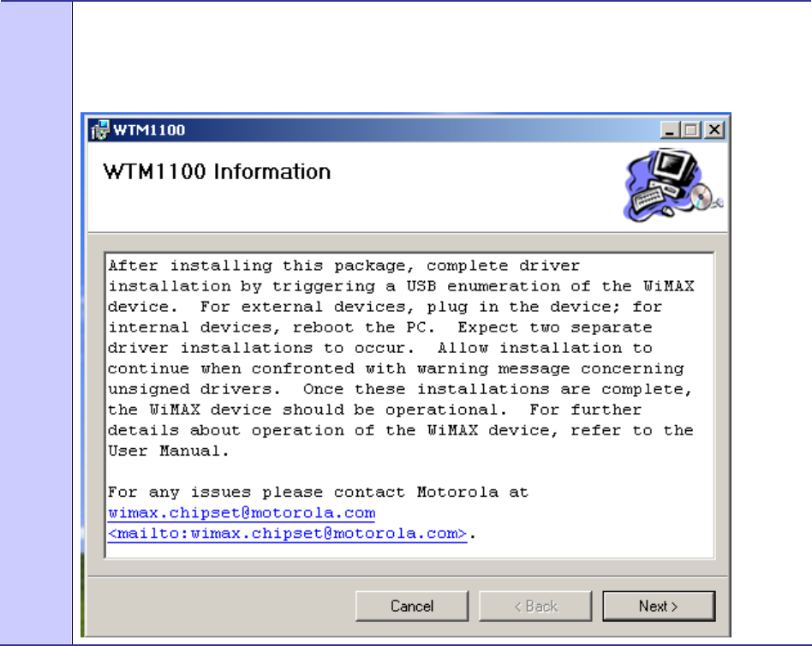Click the "WTM1100 Information" heading

click(217, 171)
